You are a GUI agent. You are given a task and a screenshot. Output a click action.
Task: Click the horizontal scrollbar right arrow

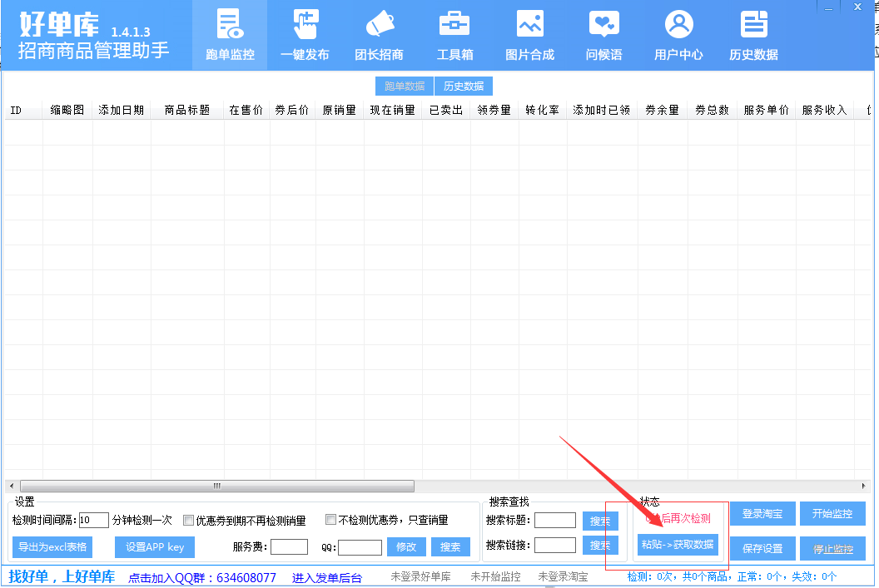pyautogui.click(x=863, y=486)
